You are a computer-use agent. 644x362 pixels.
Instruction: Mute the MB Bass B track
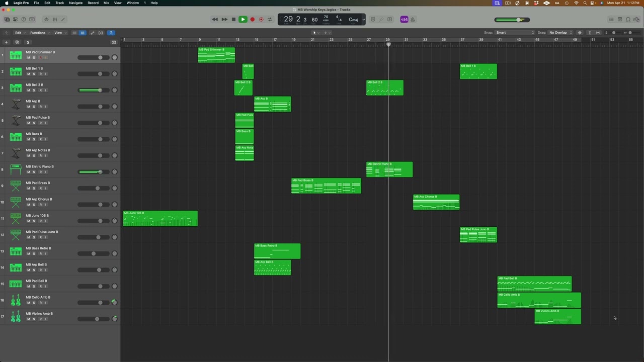coord(29,139)
